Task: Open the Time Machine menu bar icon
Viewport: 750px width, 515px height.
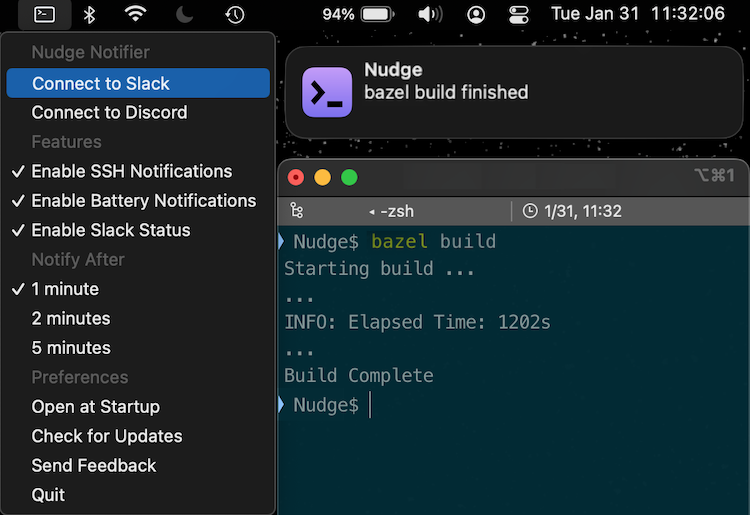Action: click(x=234, y=14)
